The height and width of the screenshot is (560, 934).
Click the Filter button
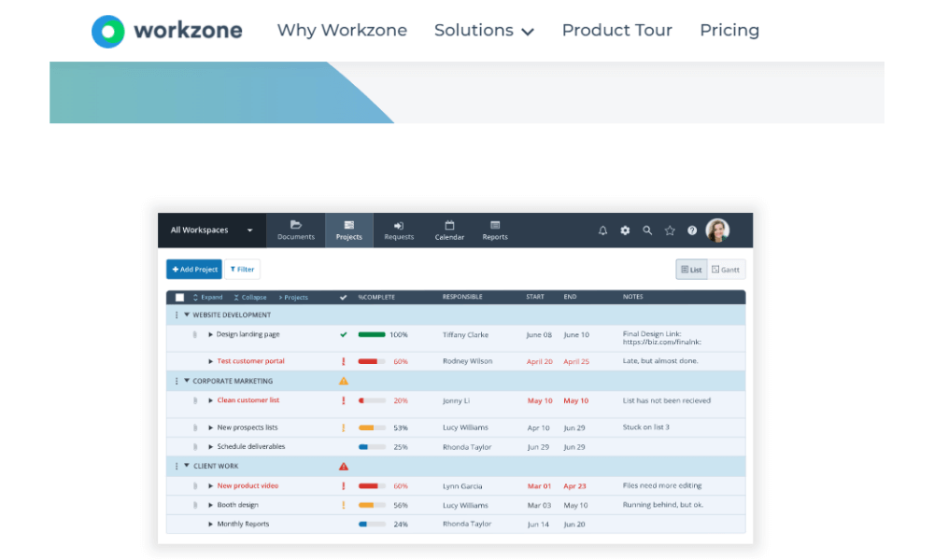pos(243,269)
